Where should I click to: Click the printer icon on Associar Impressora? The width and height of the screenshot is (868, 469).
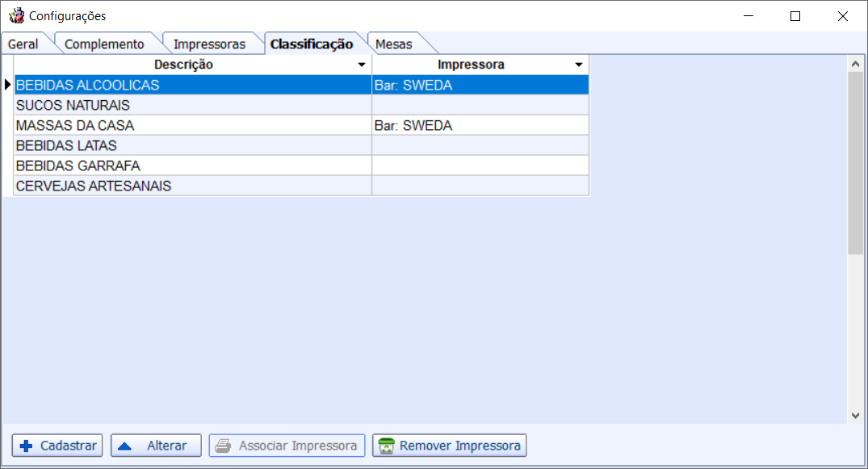coord(224,446)
